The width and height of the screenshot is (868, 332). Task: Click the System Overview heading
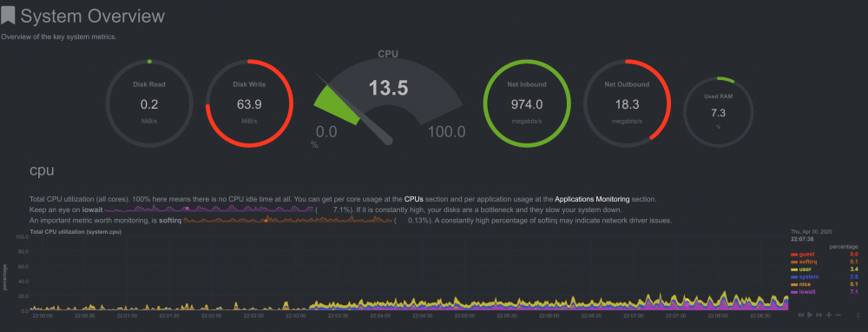[x=93, y=16]
